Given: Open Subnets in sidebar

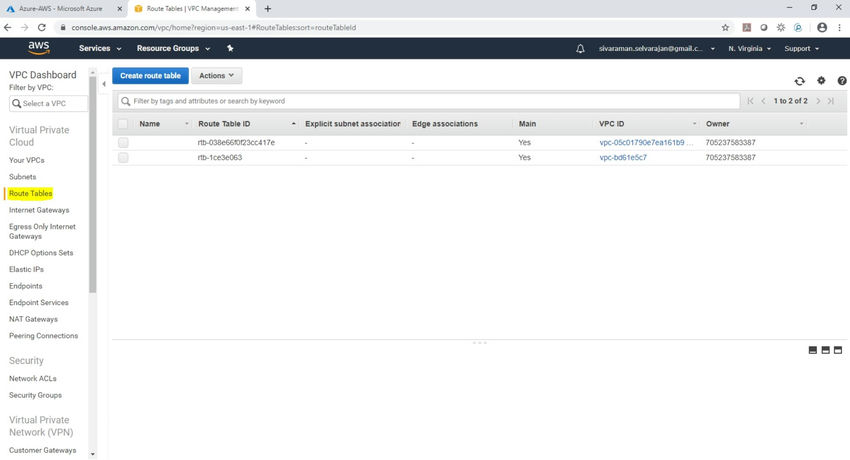Looking at the screenshot, I should (x=22, y=177).
